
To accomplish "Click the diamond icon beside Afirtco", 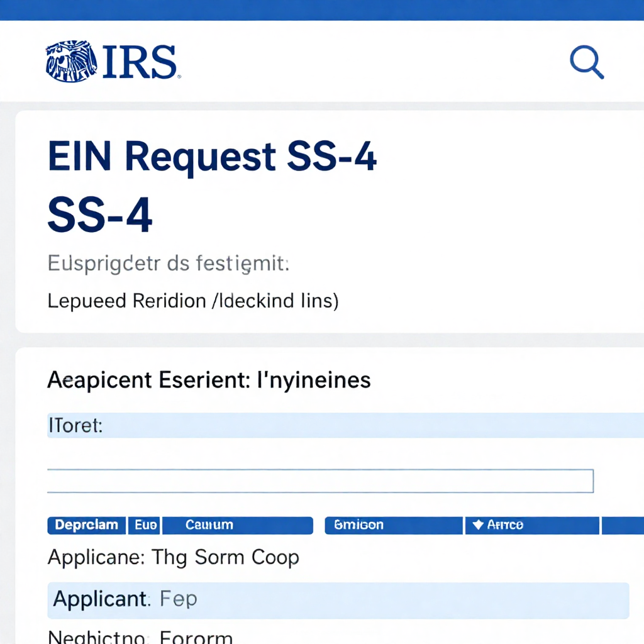I will tap(477, 525).
